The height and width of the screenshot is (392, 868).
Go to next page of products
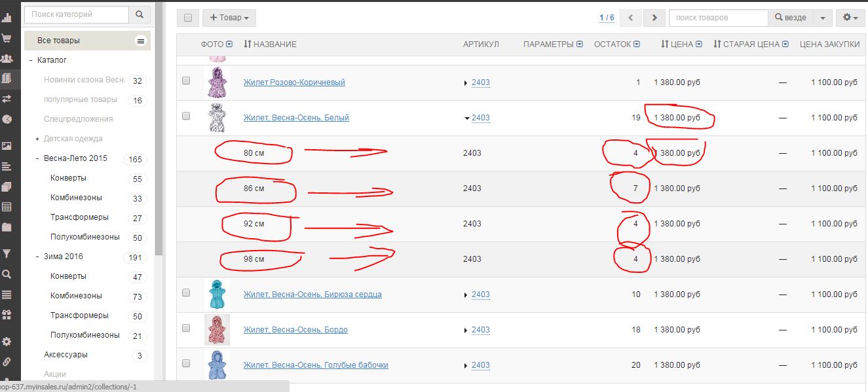(654, 18)
